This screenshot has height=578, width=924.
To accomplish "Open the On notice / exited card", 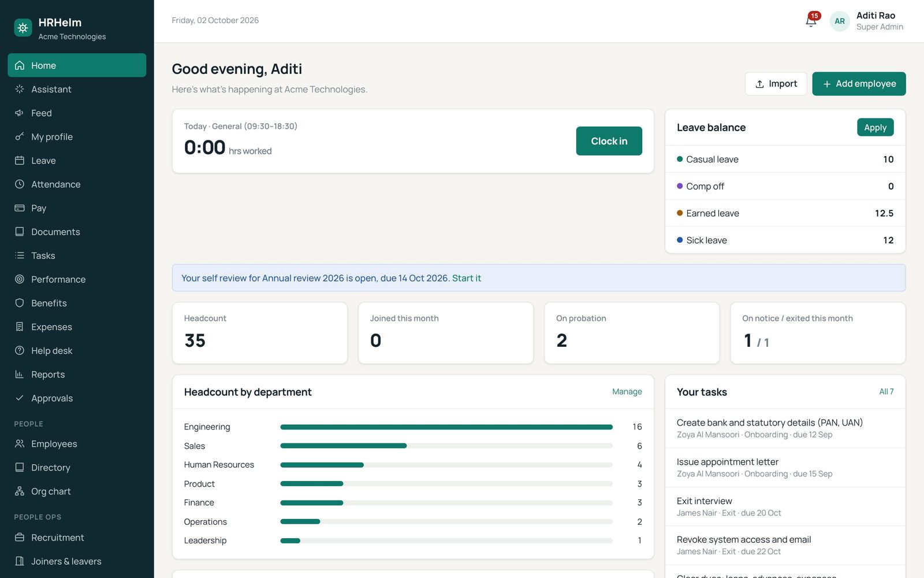I will coord(818,333).
